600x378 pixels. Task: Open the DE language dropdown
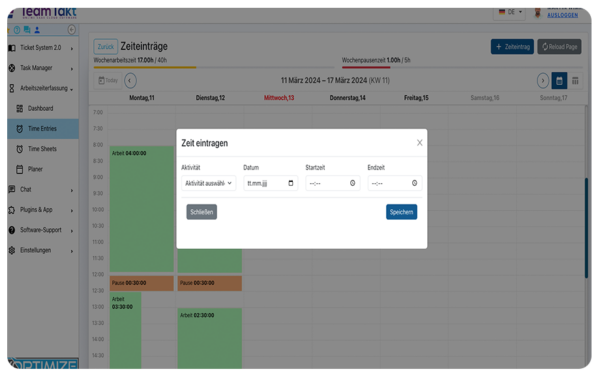click(x=510, y=12)
